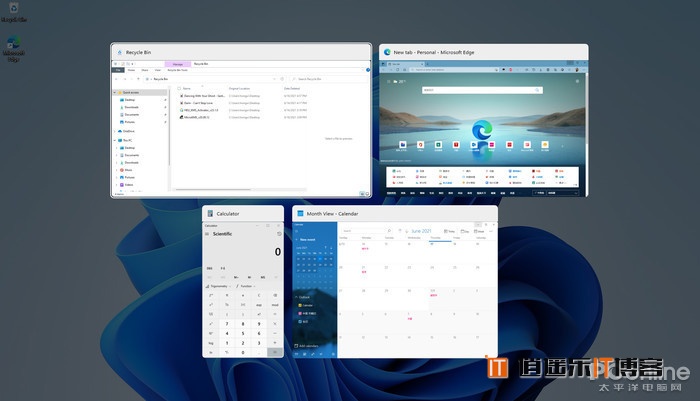700x401 pixels.
Task: Open page settings gear on Edge new tab
Action: pyautogui.click(x=577, y=81)
